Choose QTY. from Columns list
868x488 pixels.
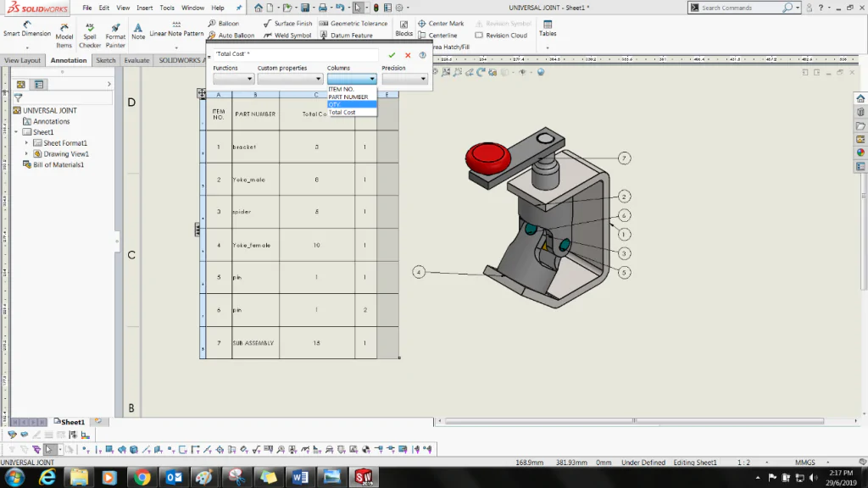click(x=352, y=104)
